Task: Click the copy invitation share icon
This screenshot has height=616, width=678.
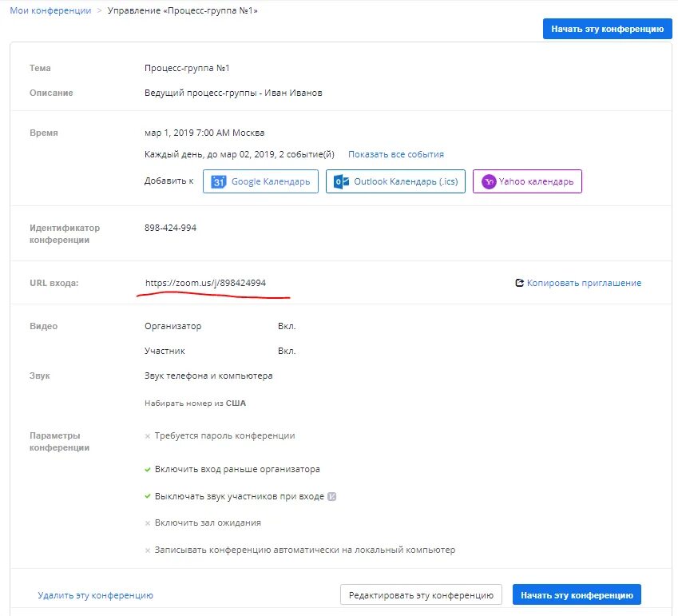Action: 519,283
